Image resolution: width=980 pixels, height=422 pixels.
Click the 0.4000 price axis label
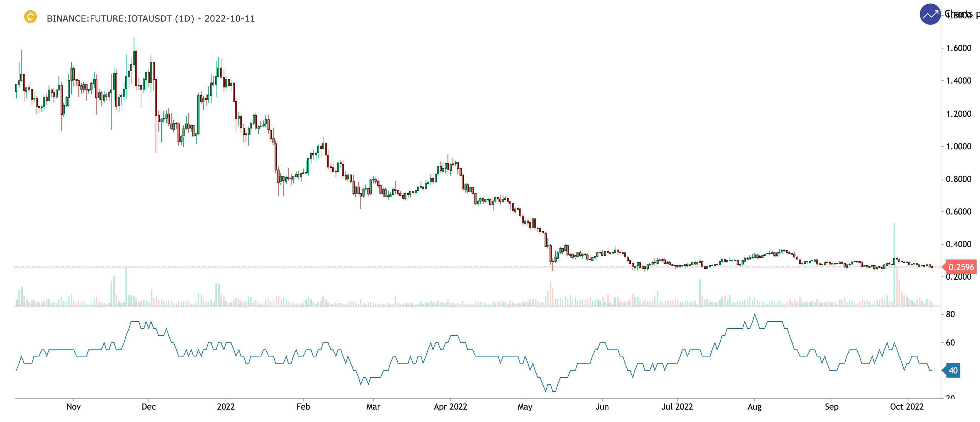pyautogui.click(x=958, y=245)
